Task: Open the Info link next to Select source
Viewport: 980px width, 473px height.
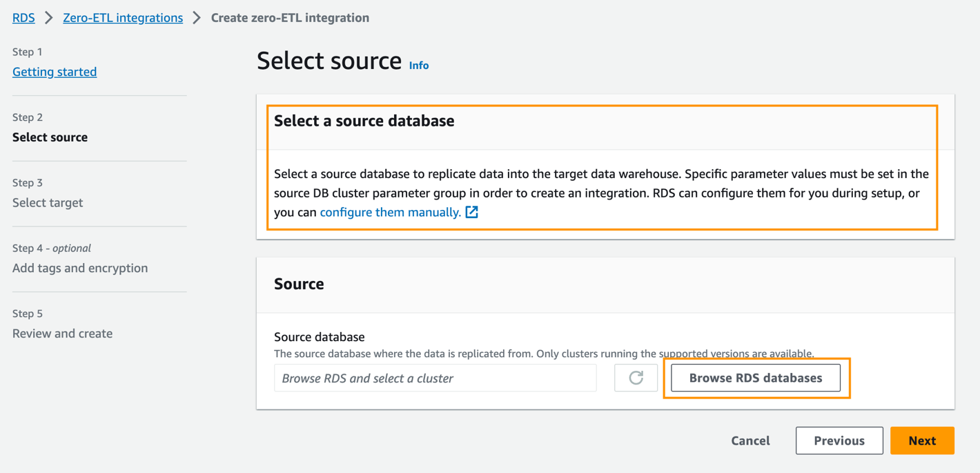Action: [419, 66]
